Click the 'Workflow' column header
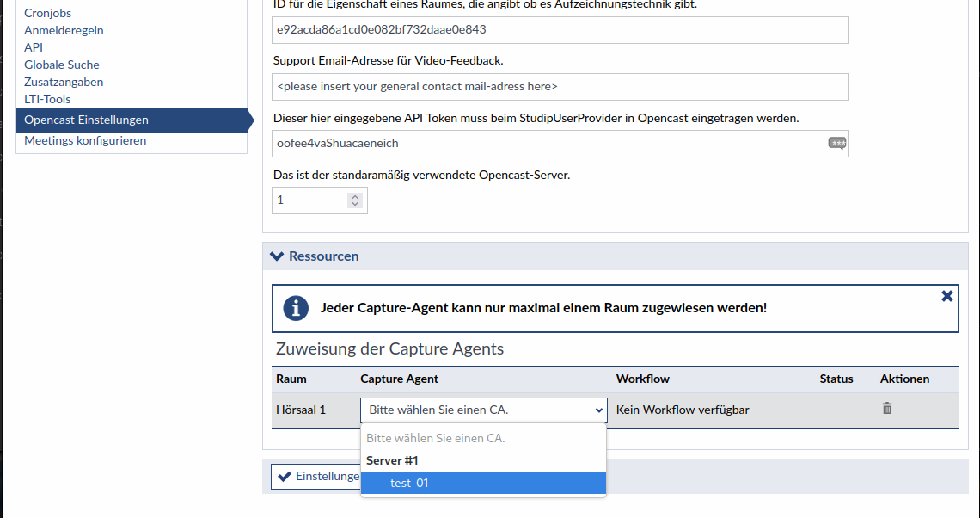The width and height of the screenshot is (980, 518). coord(642,379)
